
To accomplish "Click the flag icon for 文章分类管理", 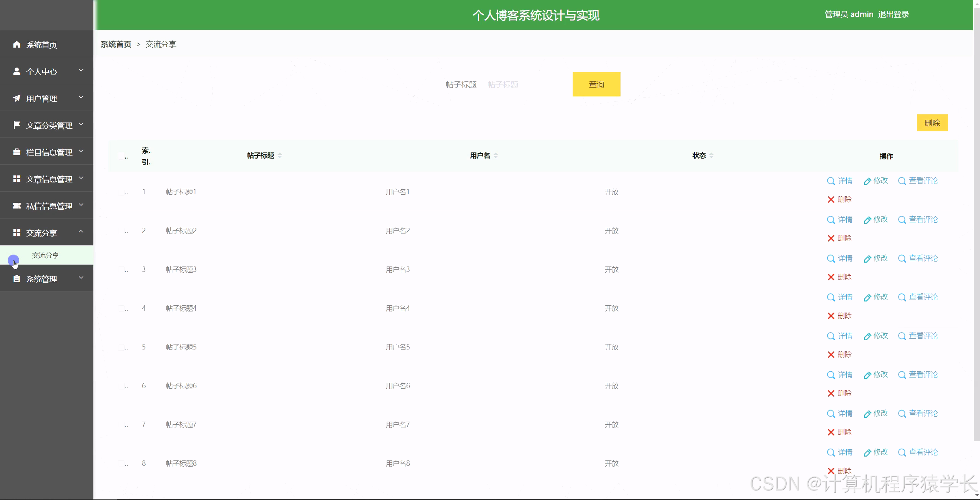I will [x=17, y=124].
